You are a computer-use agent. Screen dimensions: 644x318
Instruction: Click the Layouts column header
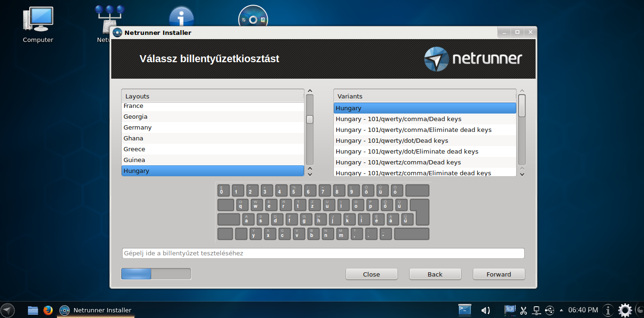[213, 96]
